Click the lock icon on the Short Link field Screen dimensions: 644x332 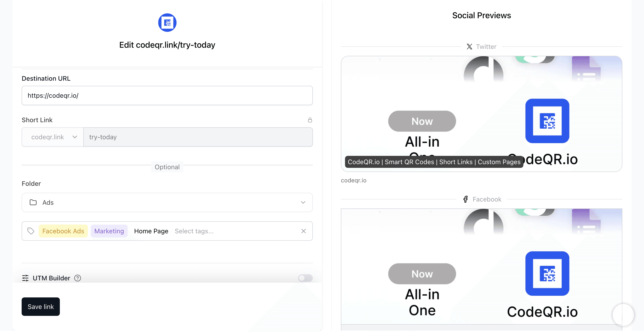pos(310,120)
